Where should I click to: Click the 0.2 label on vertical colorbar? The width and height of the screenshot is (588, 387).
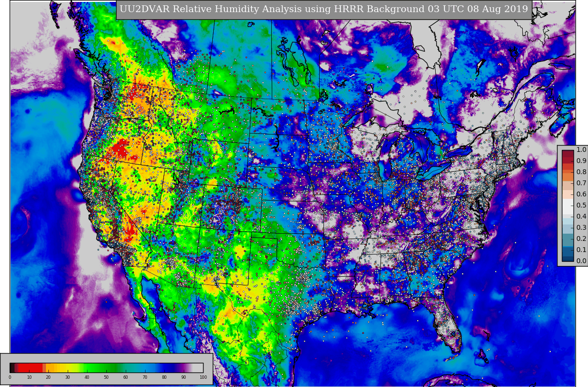(581, 239)
